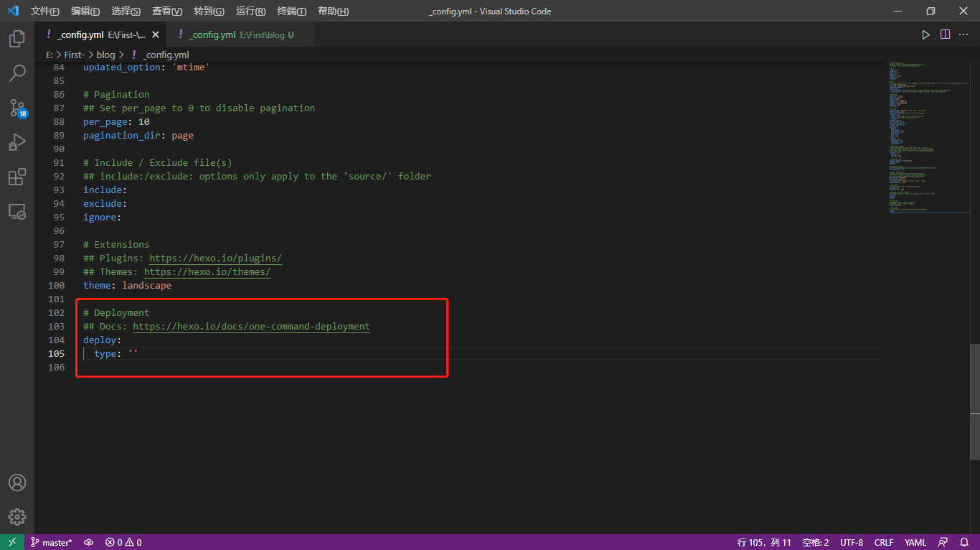Expand the _config.yml breadcrumb segment

coord(166,55)
